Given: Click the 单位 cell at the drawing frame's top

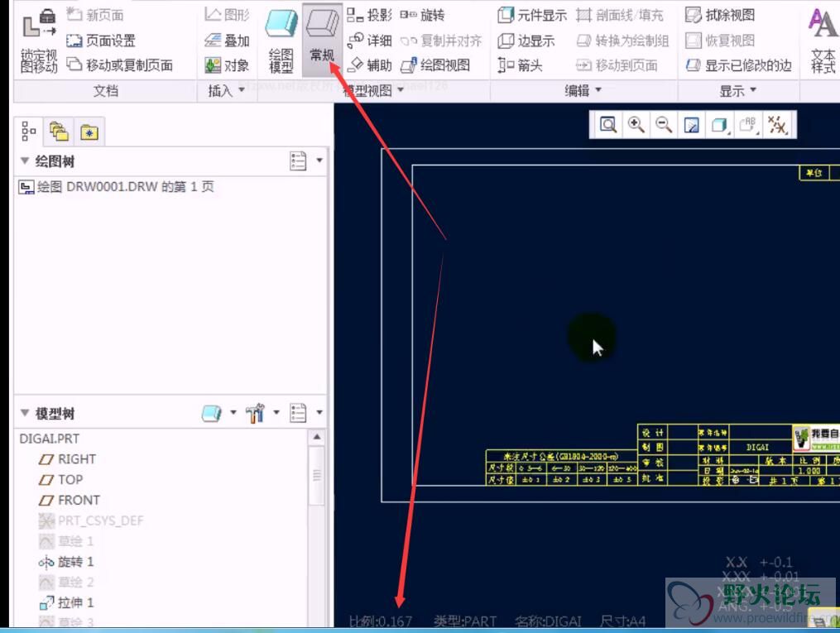Looking at the screenshot, I should pos(814,173).
